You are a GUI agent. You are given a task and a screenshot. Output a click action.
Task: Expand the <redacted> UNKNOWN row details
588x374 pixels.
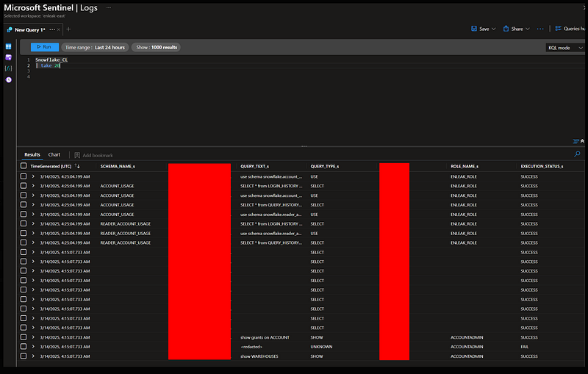(x=33, y=346)
